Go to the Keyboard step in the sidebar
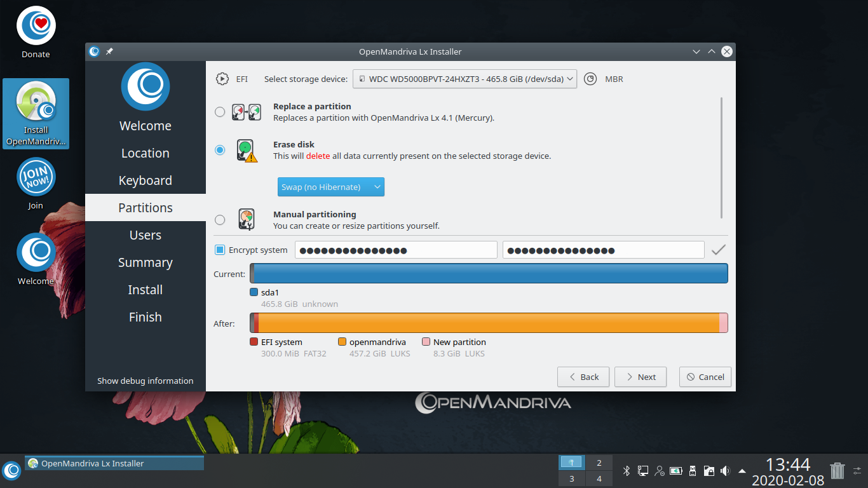 coord(146,180)
